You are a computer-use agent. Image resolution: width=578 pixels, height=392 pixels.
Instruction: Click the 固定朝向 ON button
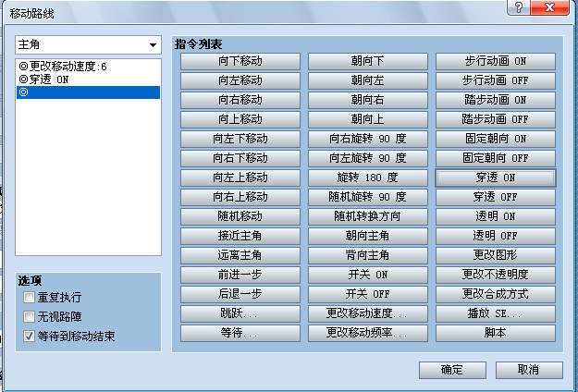496,139
